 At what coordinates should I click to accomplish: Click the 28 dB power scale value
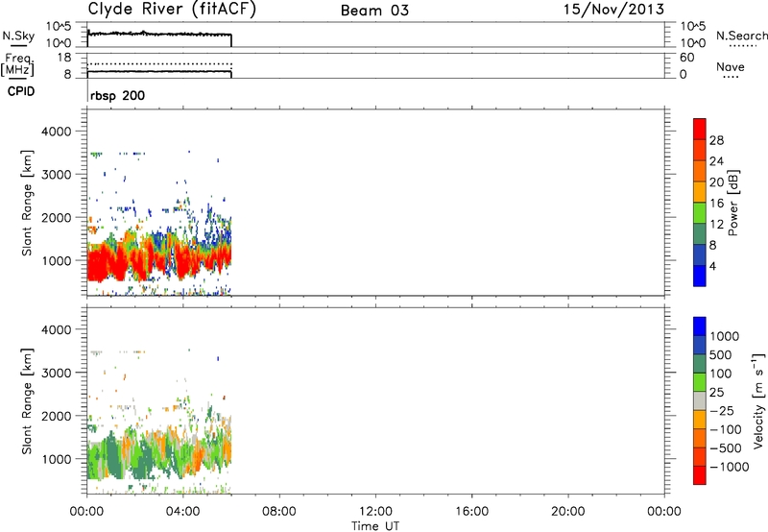coord(716,140)
